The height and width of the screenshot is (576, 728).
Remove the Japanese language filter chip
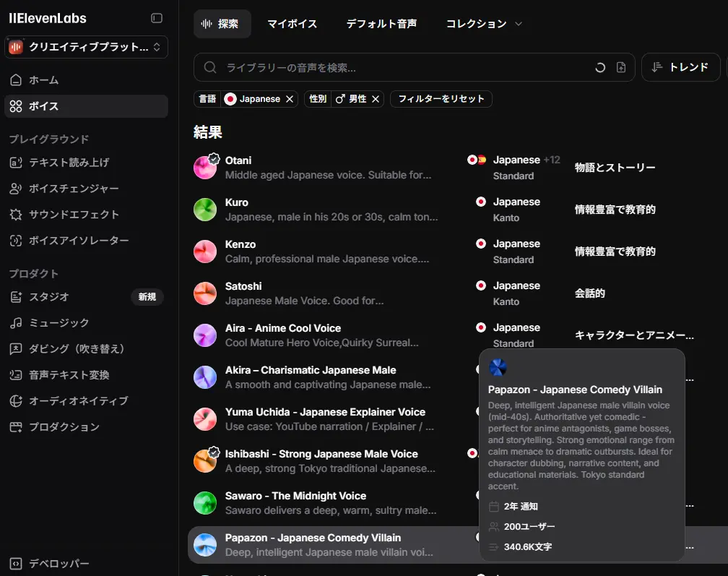pos(290,99)
